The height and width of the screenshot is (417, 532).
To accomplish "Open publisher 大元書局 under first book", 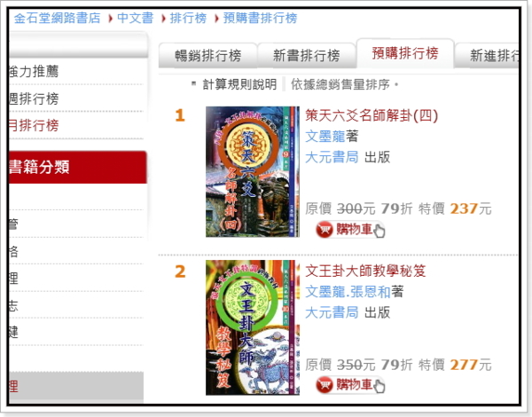I will [332, 157].
